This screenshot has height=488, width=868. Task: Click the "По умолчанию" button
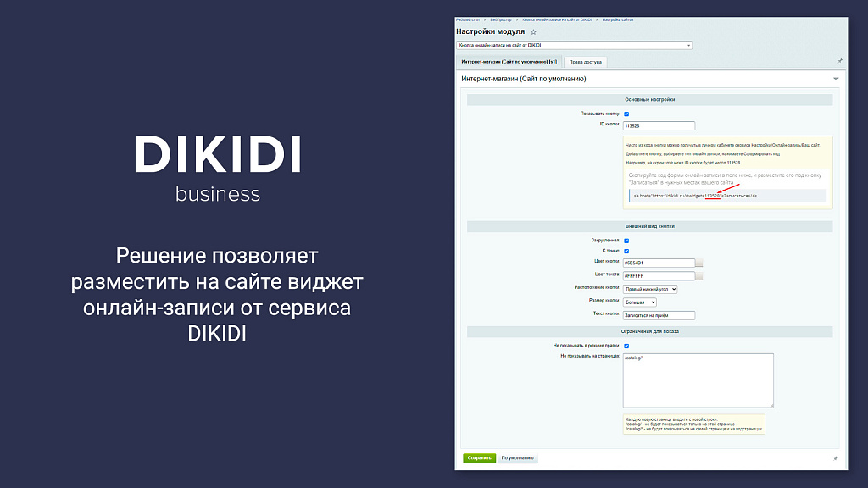point(517,457)
